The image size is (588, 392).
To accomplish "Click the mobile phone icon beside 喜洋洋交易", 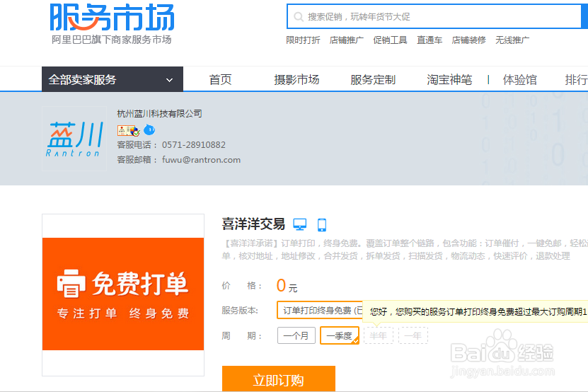I will coord(322,225).
